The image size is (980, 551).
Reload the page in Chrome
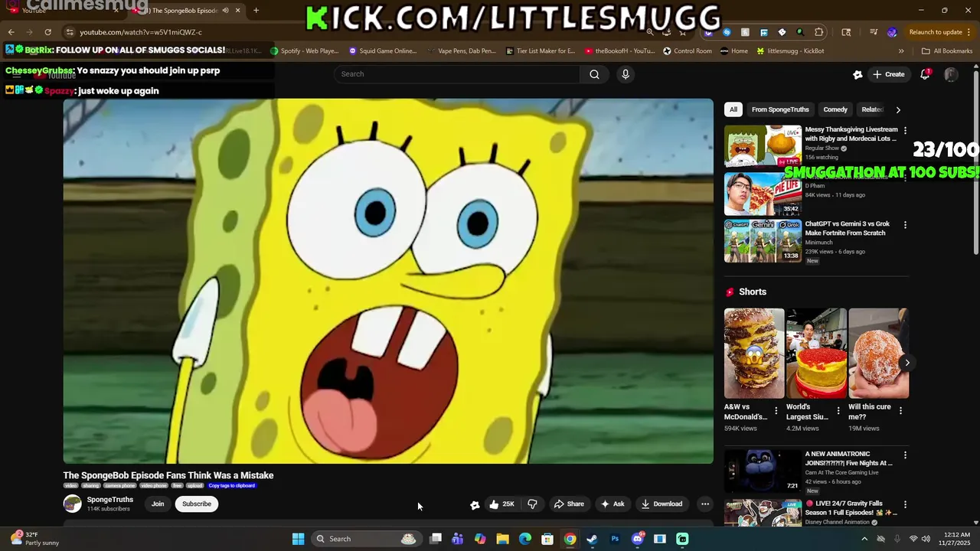pyautogui.click(x=47, y=32)
